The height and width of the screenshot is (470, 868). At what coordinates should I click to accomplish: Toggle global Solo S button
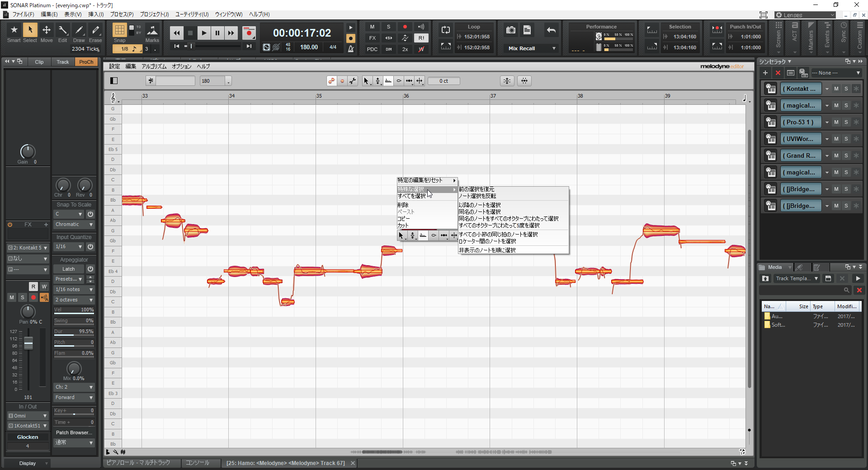pyautogui.click(x=388, y=27)
